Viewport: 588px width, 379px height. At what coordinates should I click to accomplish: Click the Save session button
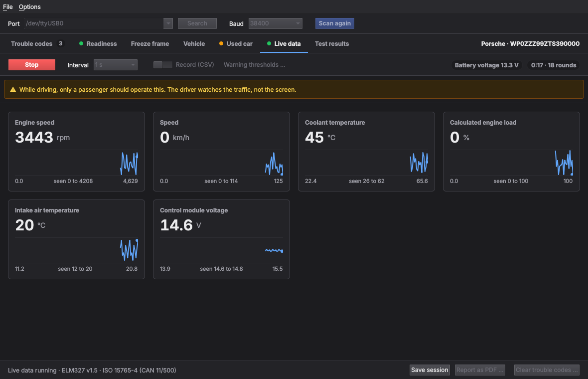point(430,370)
